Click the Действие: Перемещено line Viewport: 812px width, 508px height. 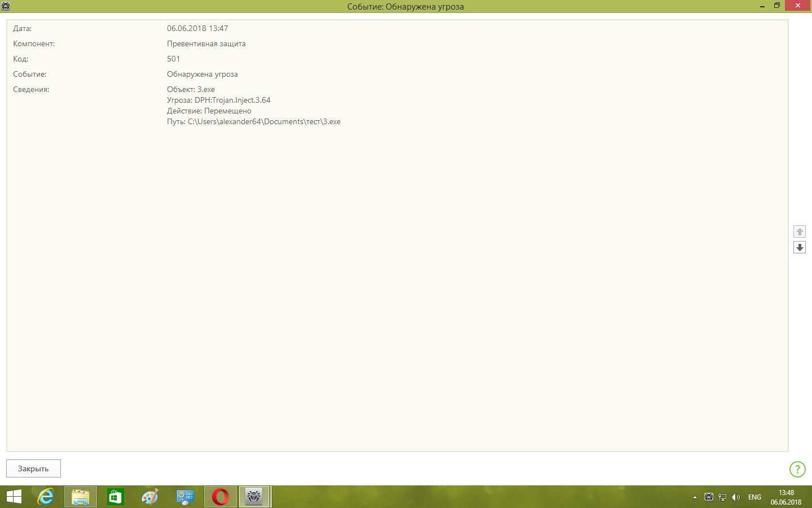click(209, 111)
